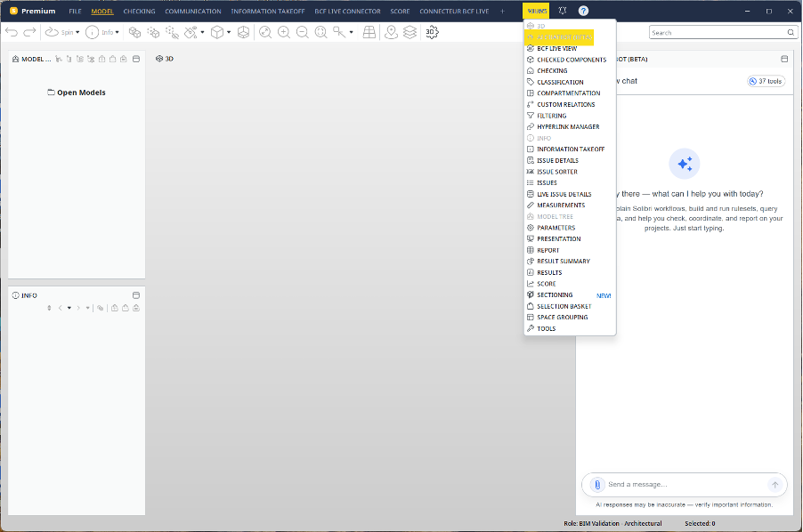Viewport: 803px width, 532px height.
Task: Switch to the CHECKING tab
Action: [139, 12]
